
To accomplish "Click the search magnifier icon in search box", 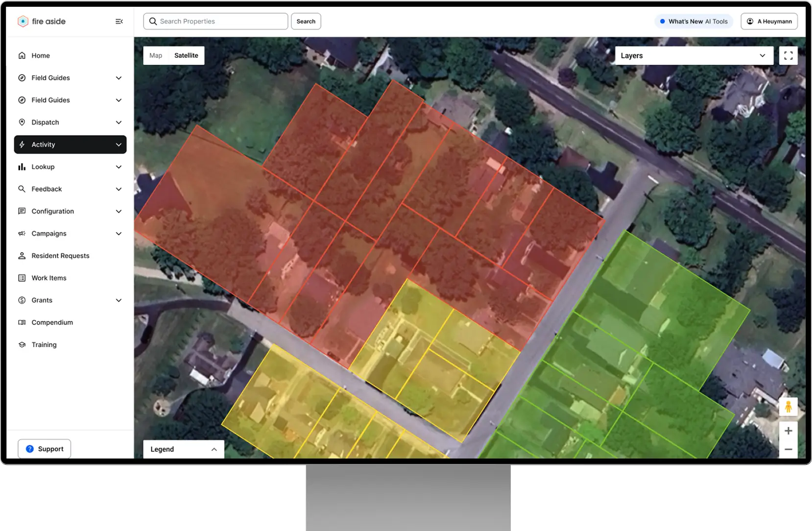I will (x=153, y=22).
